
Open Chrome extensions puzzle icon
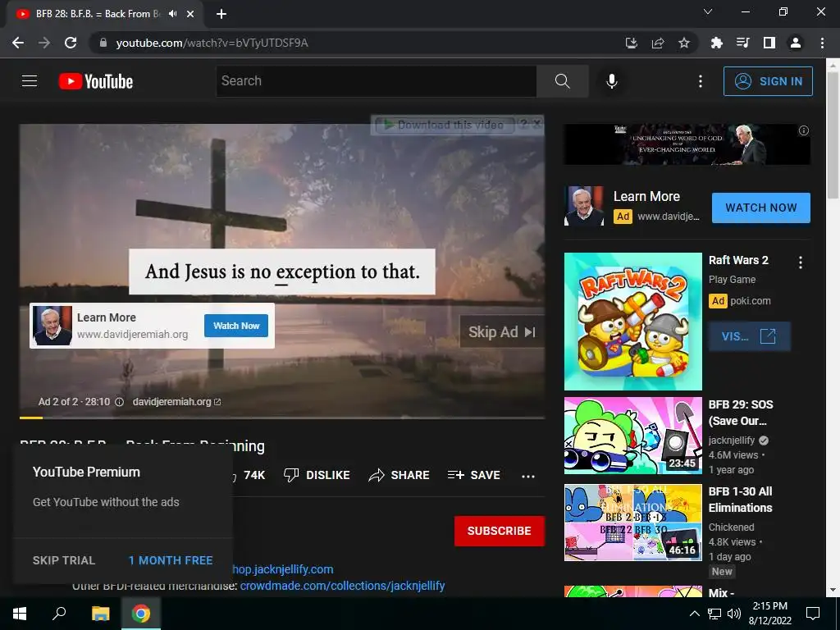pos(717,43)
